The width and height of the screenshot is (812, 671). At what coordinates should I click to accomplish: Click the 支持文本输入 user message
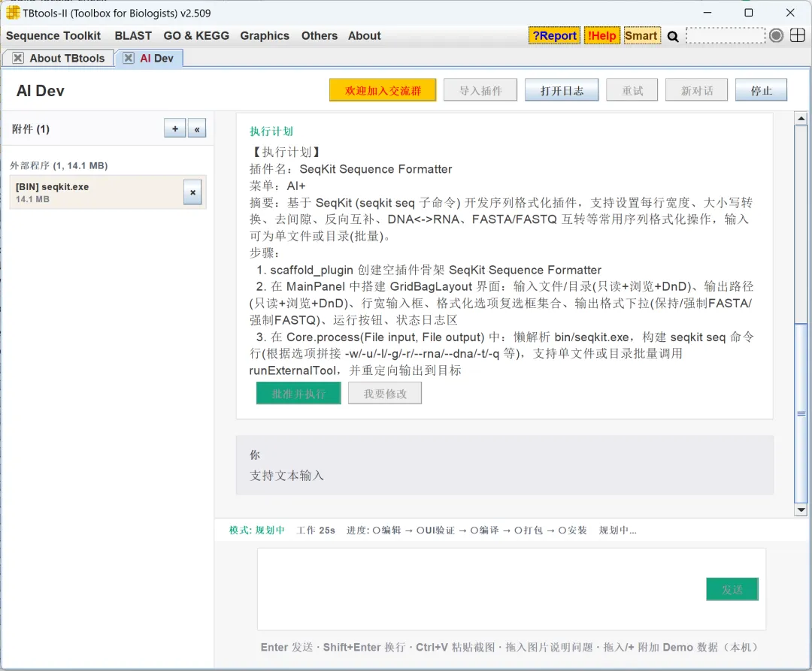tap(286, 476)
